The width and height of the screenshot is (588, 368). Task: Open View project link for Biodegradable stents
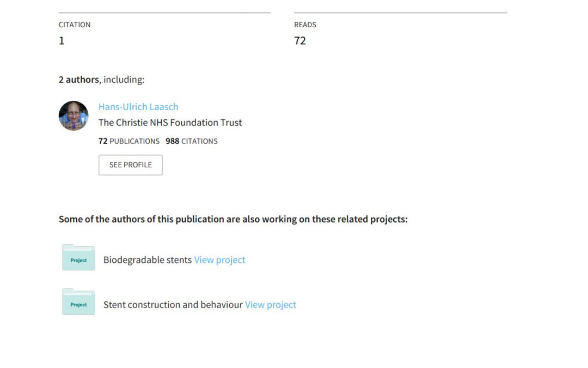click(220, 260)
